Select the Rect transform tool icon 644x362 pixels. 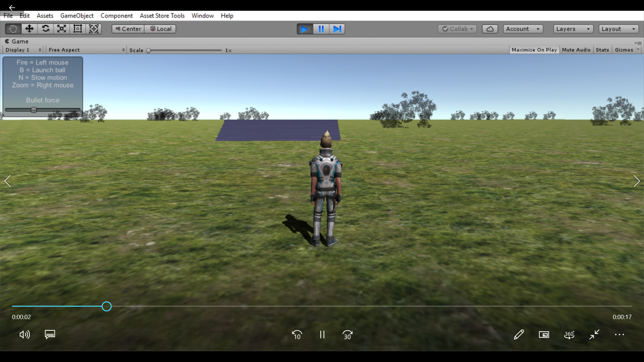[x=77, y=29]
